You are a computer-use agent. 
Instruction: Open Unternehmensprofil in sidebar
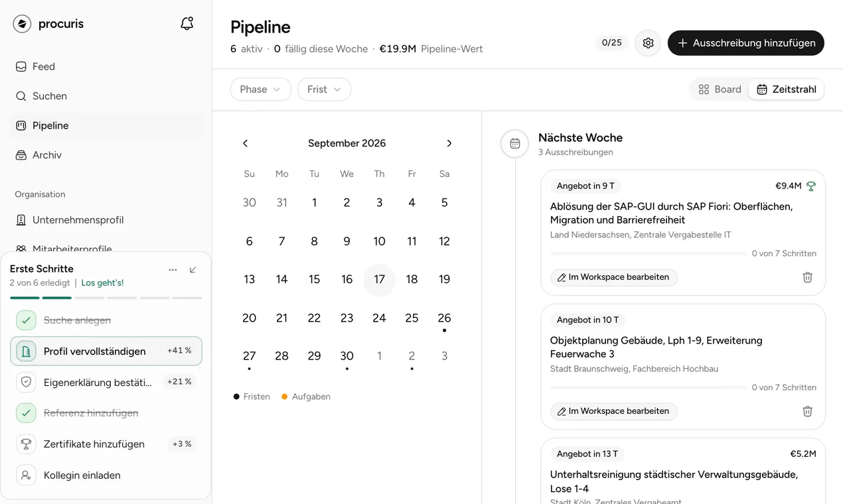click(106, 220)
